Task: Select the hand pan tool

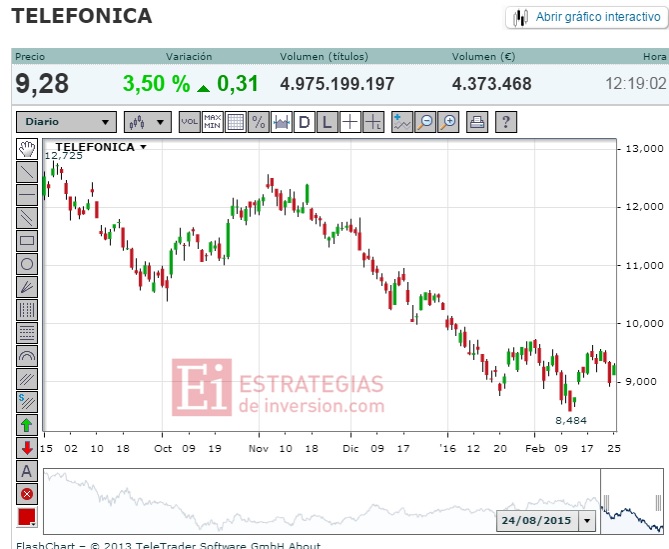Action: click(27, 149)
